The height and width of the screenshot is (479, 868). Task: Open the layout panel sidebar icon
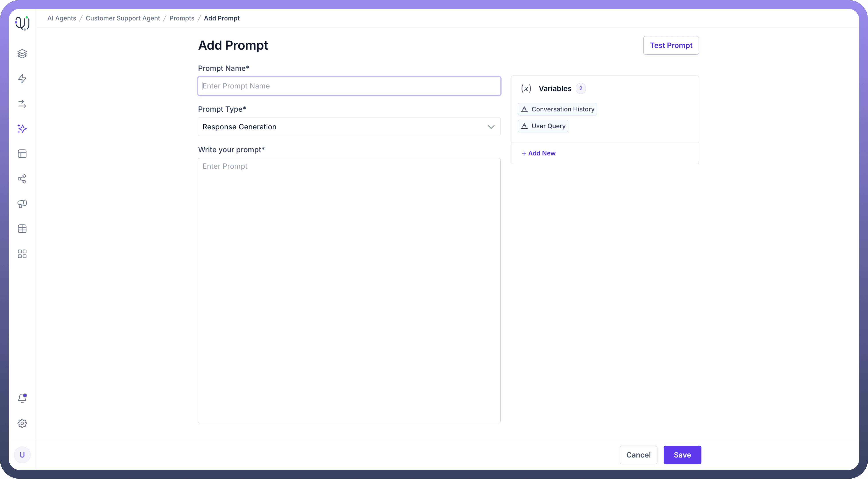22,154
